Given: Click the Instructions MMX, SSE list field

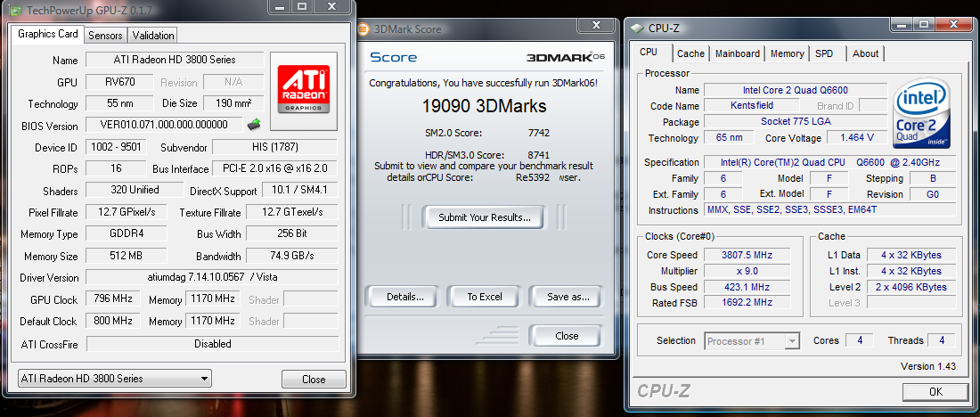Looking at the screenshot, I should 830,210.
